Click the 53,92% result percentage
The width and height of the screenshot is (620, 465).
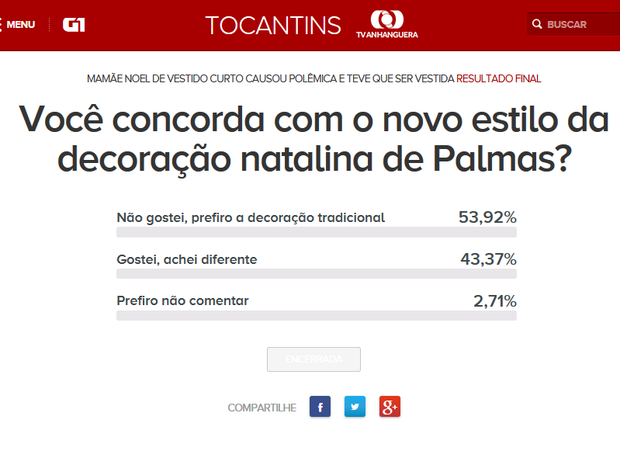tap(487, 217)
